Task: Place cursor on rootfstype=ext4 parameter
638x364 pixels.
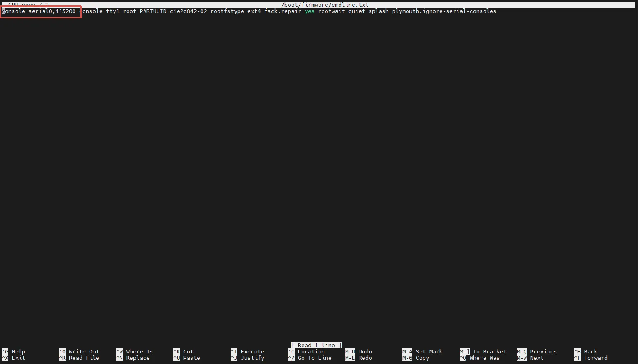Action: coord(236,11)
